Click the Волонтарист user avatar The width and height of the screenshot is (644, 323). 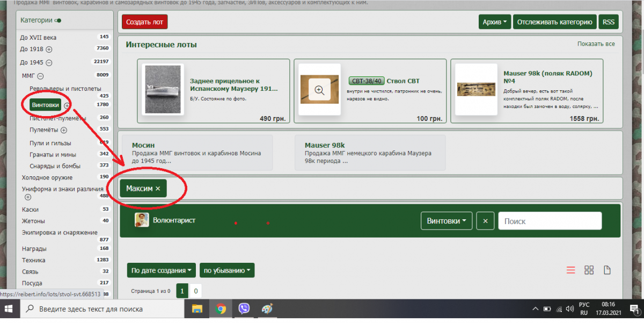point(142,220)
